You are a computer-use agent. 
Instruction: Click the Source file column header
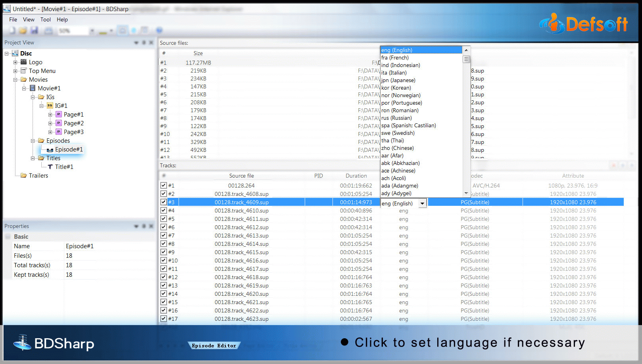[241, 176]
